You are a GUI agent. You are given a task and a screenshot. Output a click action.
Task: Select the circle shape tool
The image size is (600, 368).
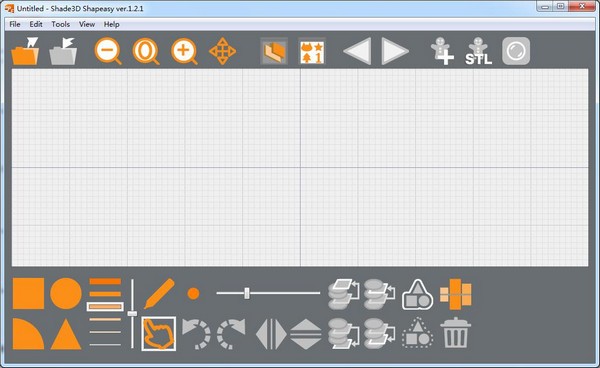click(x=66, y=293)
